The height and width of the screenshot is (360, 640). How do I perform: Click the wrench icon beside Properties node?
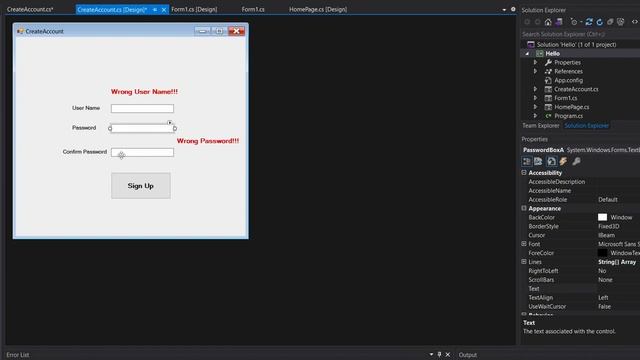(548, 62)
